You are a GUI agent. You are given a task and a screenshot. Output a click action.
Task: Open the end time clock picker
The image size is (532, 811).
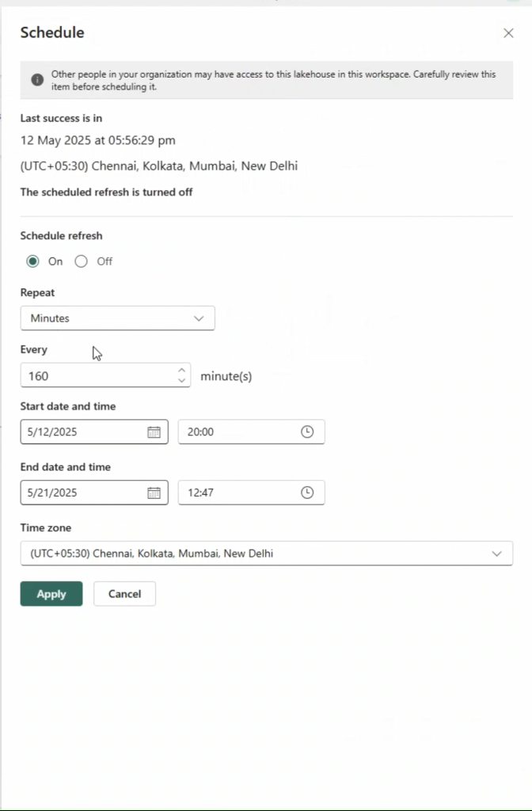point(307,493)
